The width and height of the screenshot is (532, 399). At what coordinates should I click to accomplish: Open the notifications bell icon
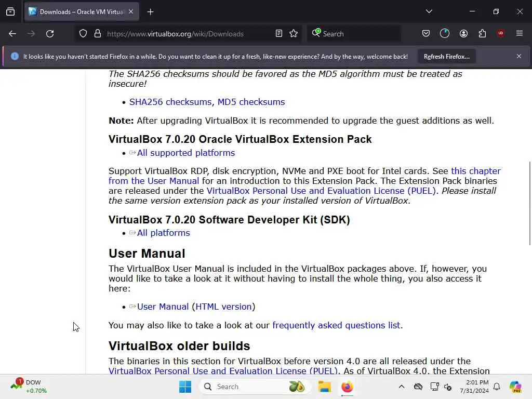click(x=497, y=387)
